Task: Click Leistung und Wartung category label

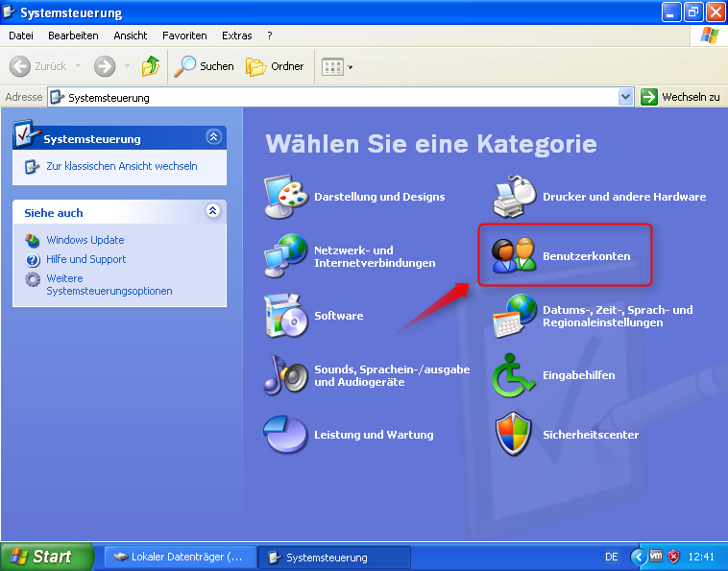Action: coord(374,435)
